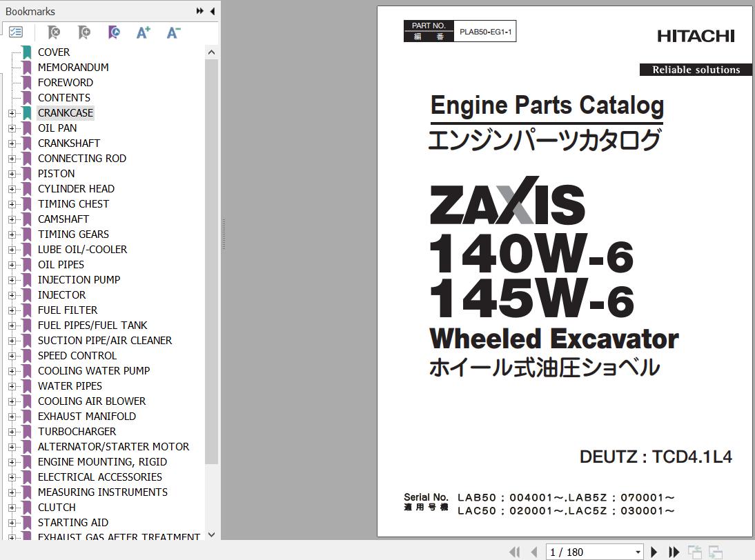Expand the CYLINDER HEAD bookmark node

(x=12, y=189)
